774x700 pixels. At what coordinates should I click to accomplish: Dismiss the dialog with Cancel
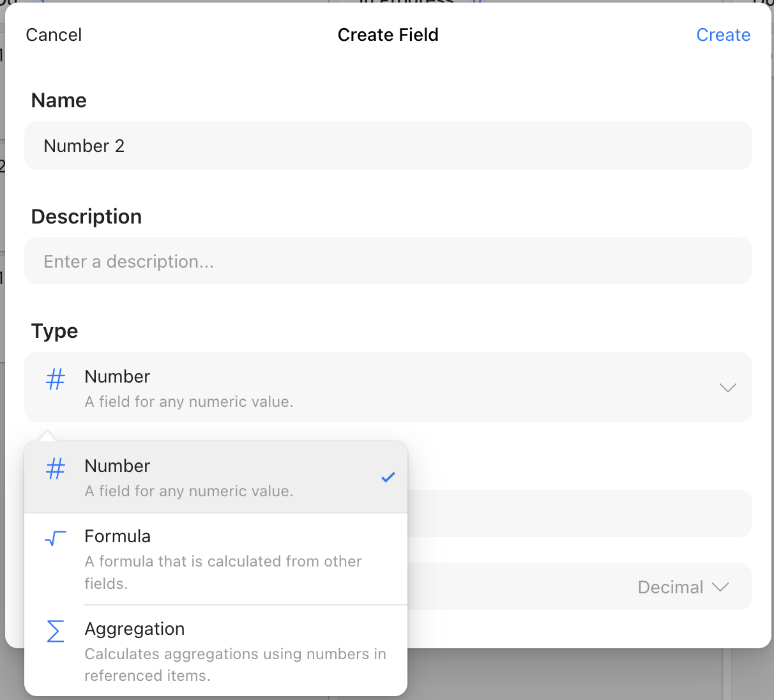[x=53, y=35]
